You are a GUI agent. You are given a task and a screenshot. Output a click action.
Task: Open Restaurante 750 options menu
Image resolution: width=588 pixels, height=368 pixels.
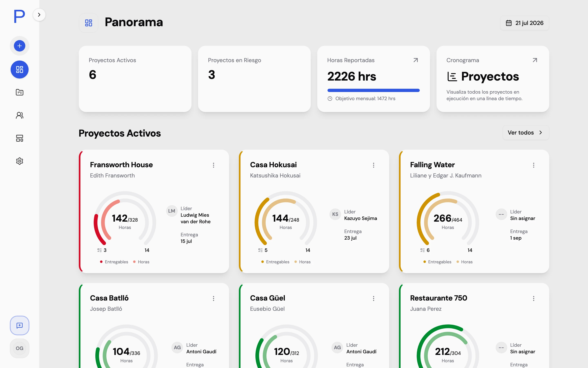point(534,298)
